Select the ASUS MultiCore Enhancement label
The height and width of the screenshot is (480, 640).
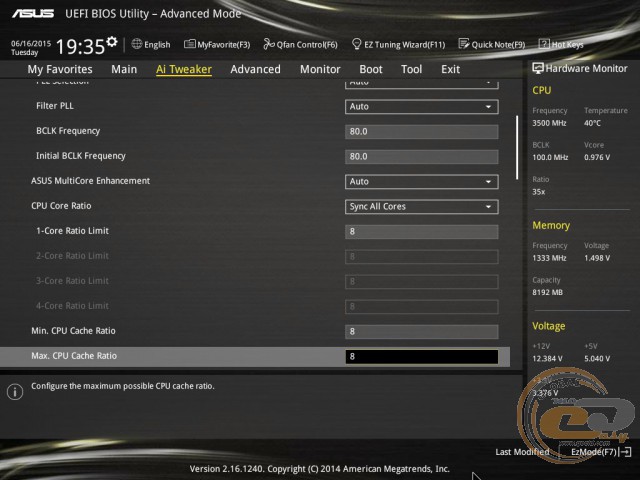[x=91, y=181]
